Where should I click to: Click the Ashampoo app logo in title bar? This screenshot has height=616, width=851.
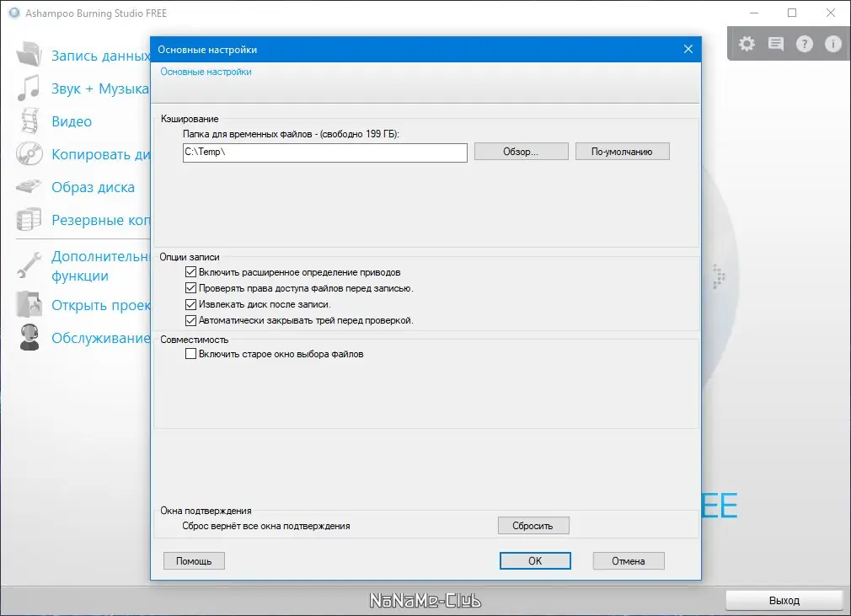pos(14,13)
